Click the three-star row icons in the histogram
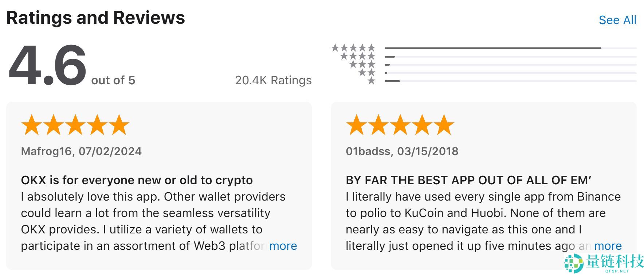The height and width of the screenshot is (275, 644). point(362,64)
